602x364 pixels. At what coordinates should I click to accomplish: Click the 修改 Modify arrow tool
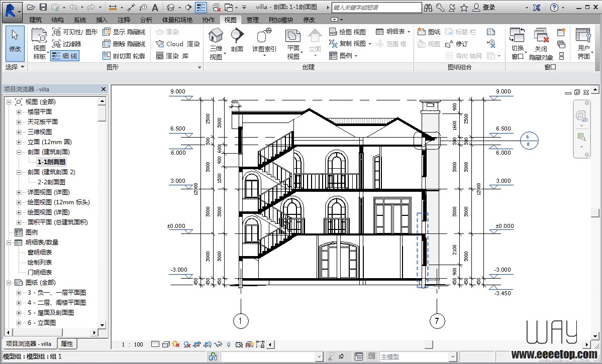(15, 43)
